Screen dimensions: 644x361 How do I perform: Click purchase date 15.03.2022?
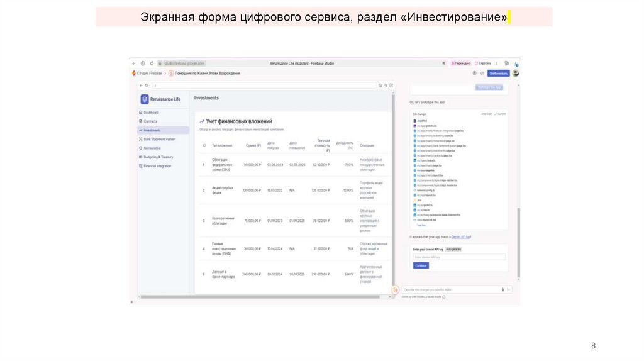tap(275, 191)
